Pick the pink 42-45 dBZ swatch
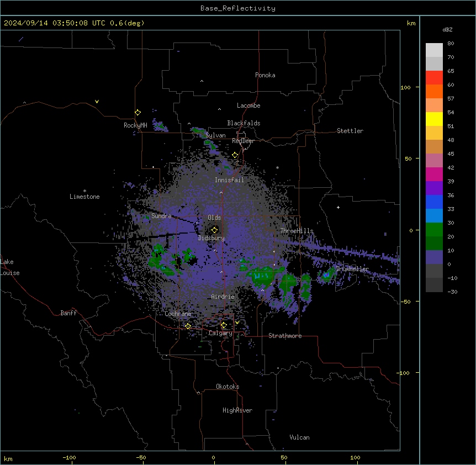This screenshot has width=476, height=465. click(434, 161)
